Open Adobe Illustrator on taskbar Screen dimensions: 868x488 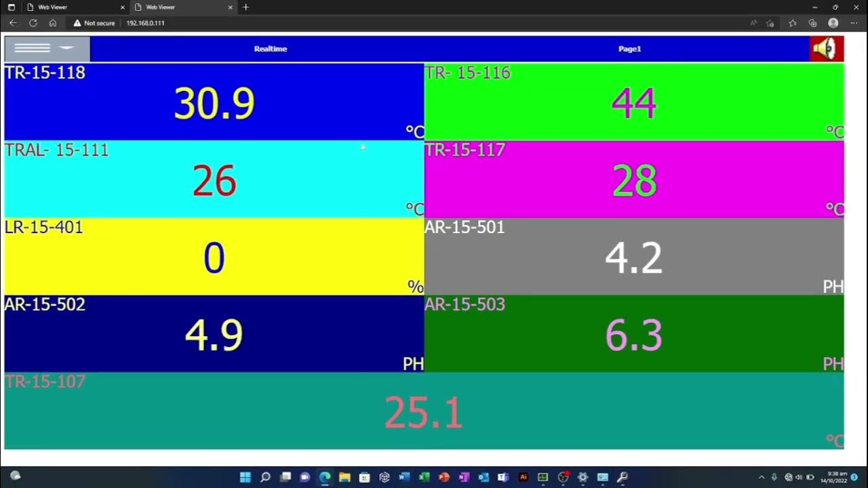pos(523,477)
